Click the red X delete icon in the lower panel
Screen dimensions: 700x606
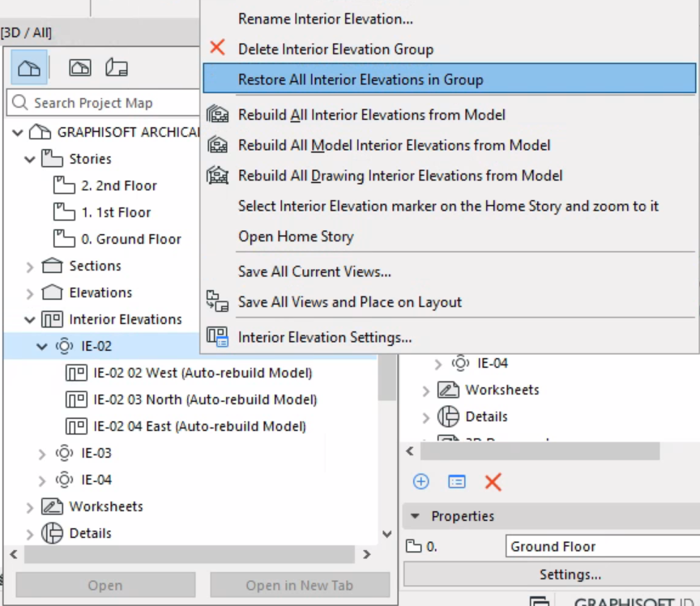(493, 482)
